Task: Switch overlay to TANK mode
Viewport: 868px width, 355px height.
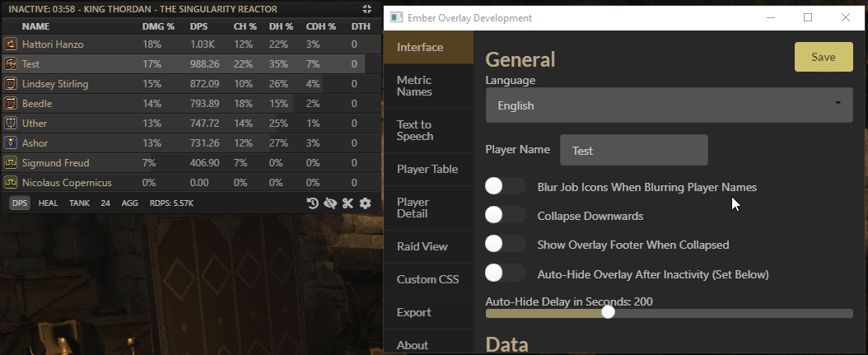Action: [x=79, y=203]
